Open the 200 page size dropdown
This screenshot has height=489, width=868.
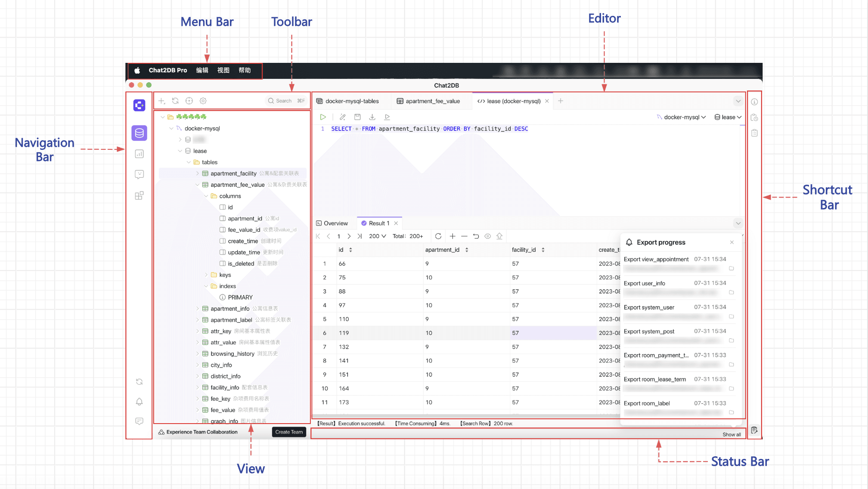tap(378, 236)
